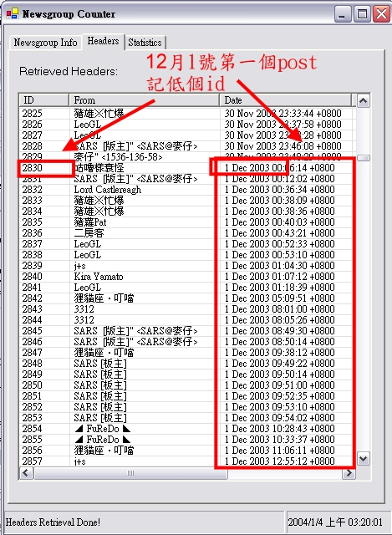The width and height of the screenshot is (392, 535).
Task: Click the horizontal scroll-right arrow
Action: pyautogui.click(x=349, y=473)
